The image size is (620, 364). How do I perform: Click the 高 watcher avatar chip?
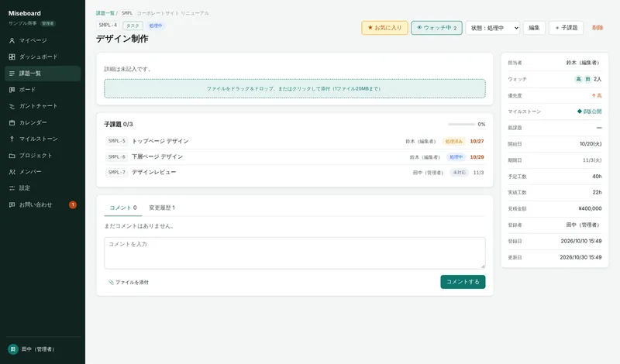[578, 79]
